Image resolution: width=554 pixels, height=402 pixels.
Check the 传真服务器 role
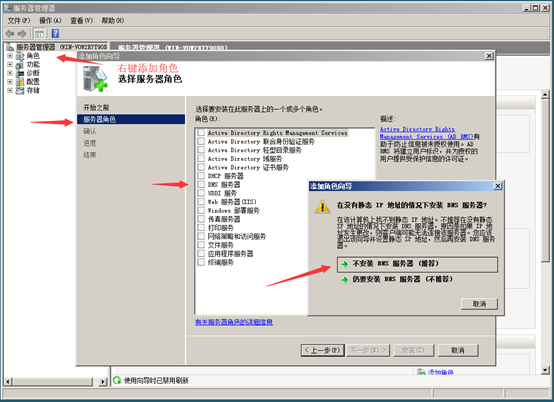[201, 219]
